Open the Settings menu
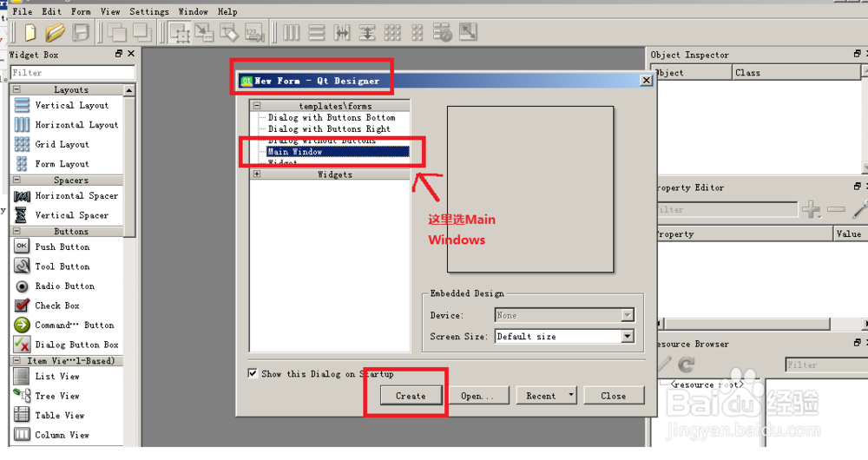 click(x=149, y=11)
